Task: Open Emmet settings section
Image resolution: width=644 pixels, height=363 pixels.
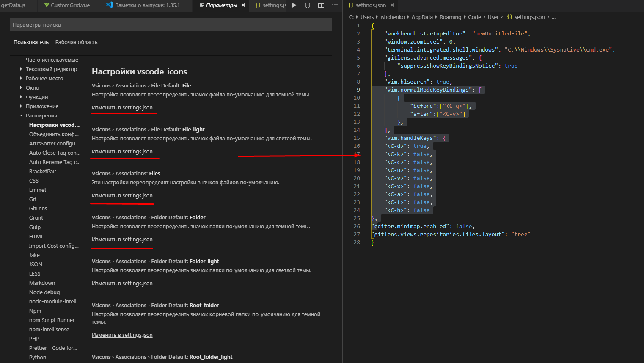Action: coord(37,190)
